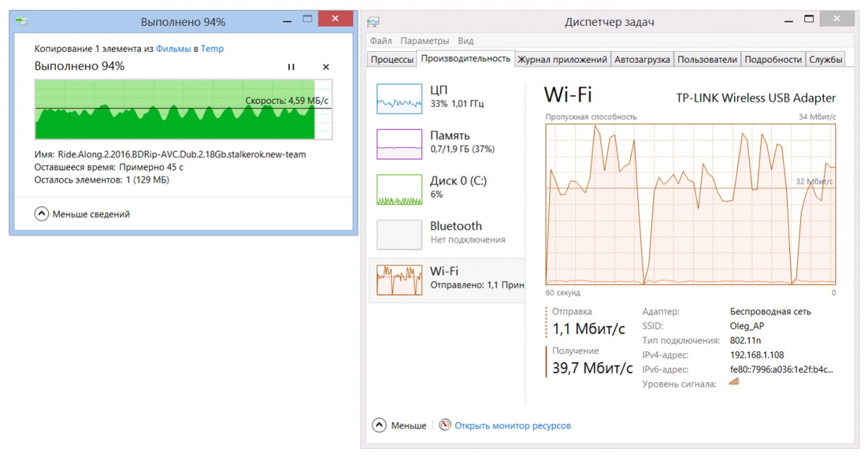The height and width of the screenshot is (456, 868).
Task: Switch to 'Журнал приложений' tab
Action: tap(562, 60)
